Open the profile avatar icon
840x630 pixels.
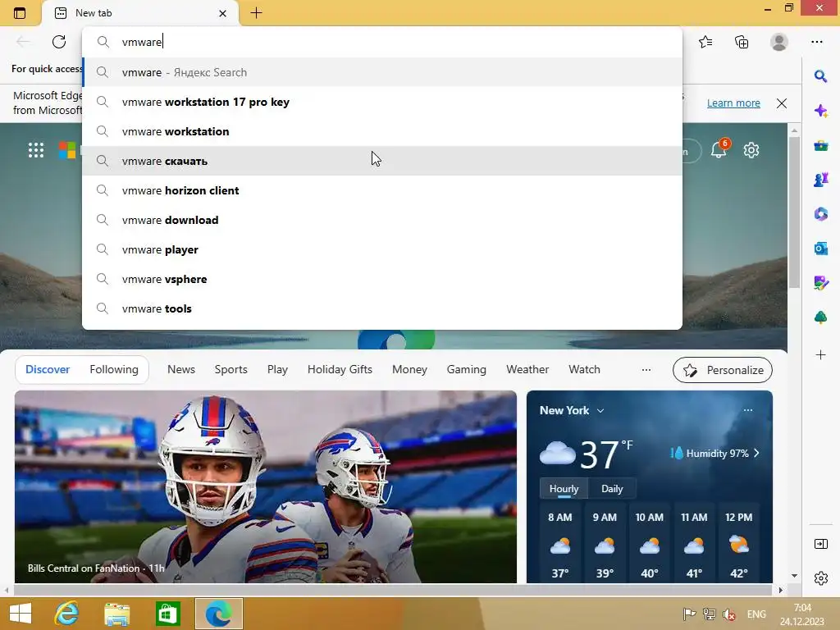778,42
